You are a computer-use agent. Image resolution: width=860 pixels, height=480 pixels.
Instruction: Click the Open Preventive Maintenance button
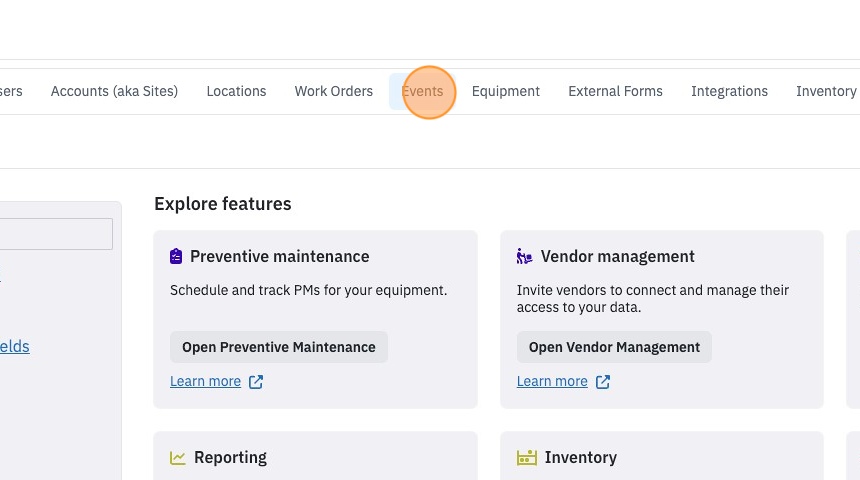click(x=279, y=347)
